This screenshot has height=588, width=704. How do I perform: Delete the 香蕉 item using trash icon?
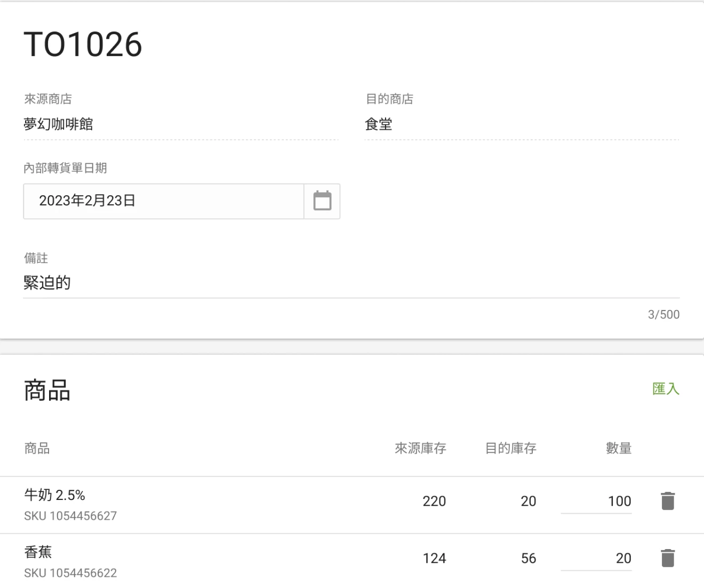pyautogui.click(x=667, y=559)
